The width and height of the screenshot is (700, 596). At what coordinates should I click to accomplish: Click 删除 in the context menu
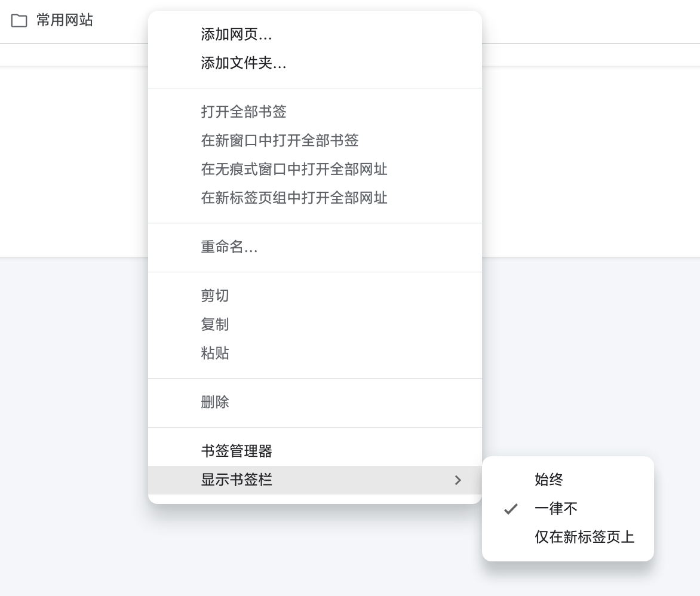coord(315,402)
